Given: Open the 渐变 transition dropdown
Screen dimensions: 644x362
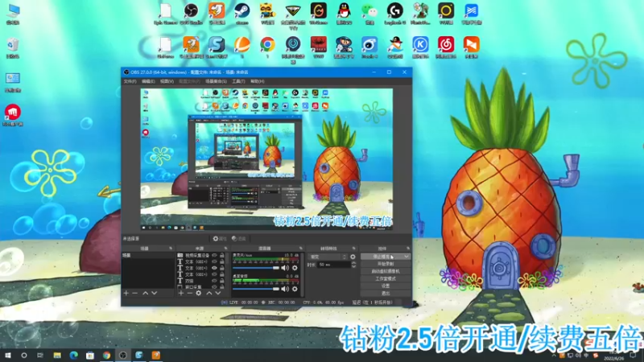Looking at the screenshot, I should (328, 257).
